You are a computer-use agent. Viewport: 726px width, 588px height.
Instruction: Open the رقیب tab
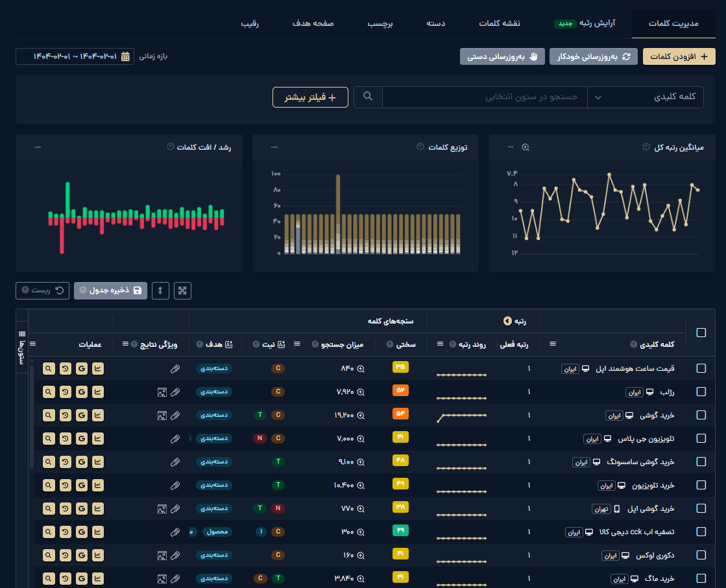(x=250, y=23)
